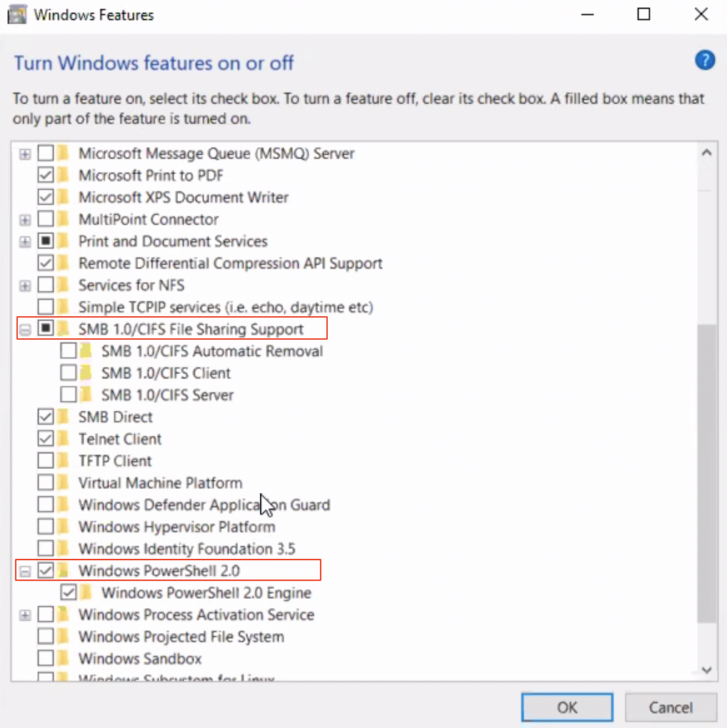Uncheck the SMB Direct checkbox
727x728 pixels.
point(46,417)
